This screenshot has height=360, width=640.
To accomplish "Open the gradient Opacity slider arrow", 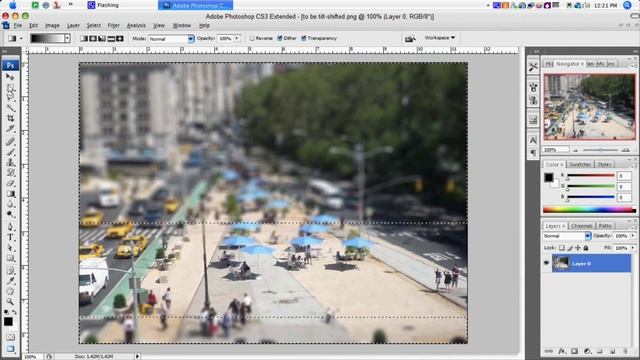I will pyautogui.click(x=237, y=38).
